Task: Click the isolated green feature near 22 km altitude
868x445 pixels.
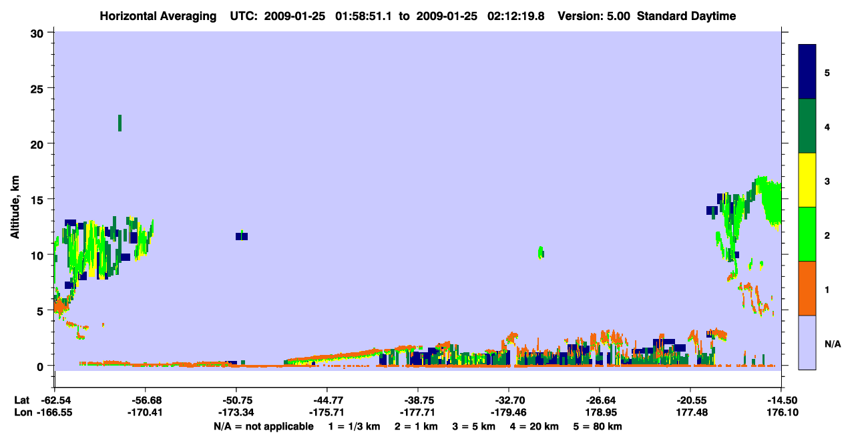Action: [120, 123]
